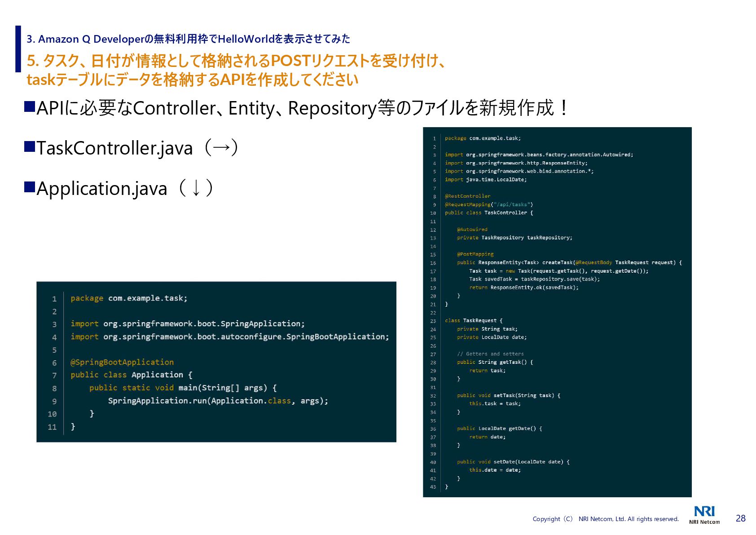Click the 'SpringApplication.run(Application.class, args);' line
Viewport: 756px width, 535px height.
[x=218, y=401]
